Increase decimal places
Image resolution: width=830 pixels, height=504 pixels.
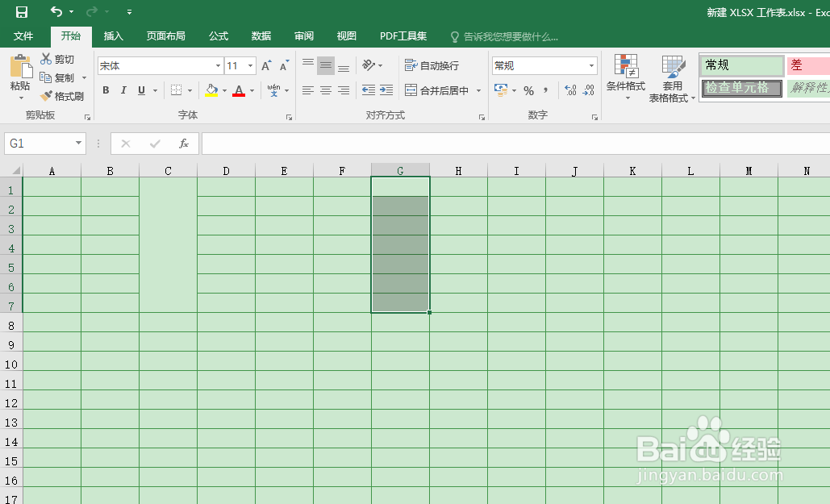coord(570,90)
